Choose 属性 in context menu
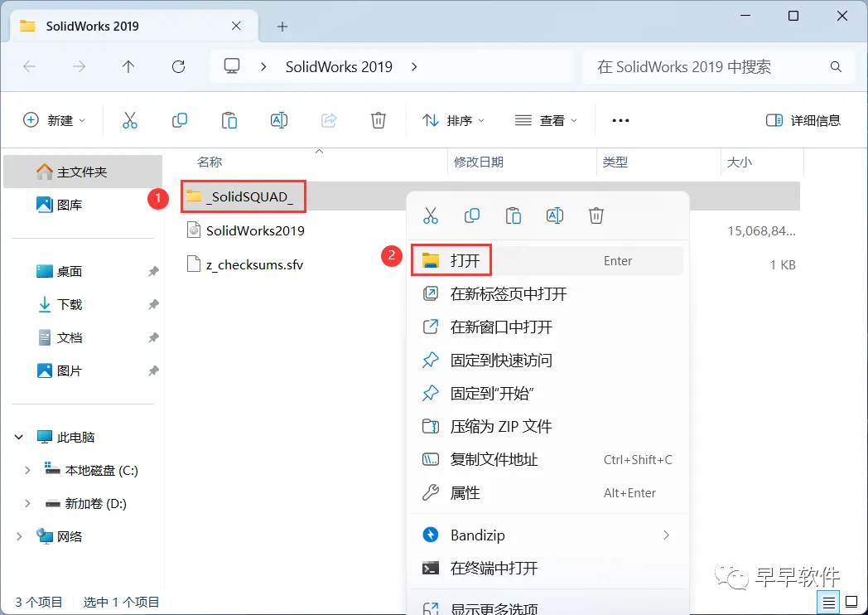The image size is (868, 615). [x=547, y=492]
